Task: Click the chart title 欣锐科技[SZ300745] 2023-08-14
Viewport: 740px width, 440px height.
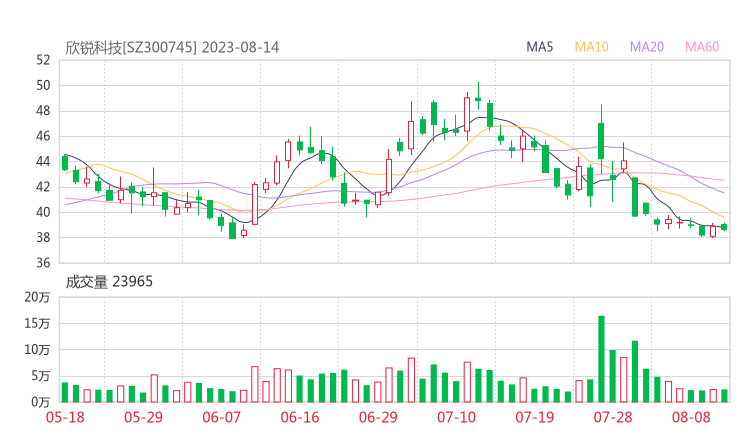Action: [x=172, y=48]
